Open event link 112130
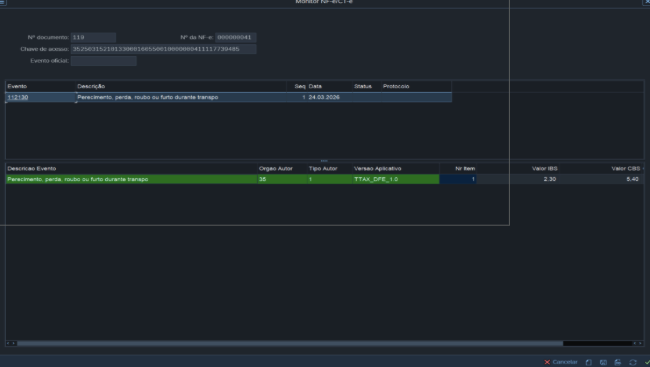 click(x=18, y=97)
